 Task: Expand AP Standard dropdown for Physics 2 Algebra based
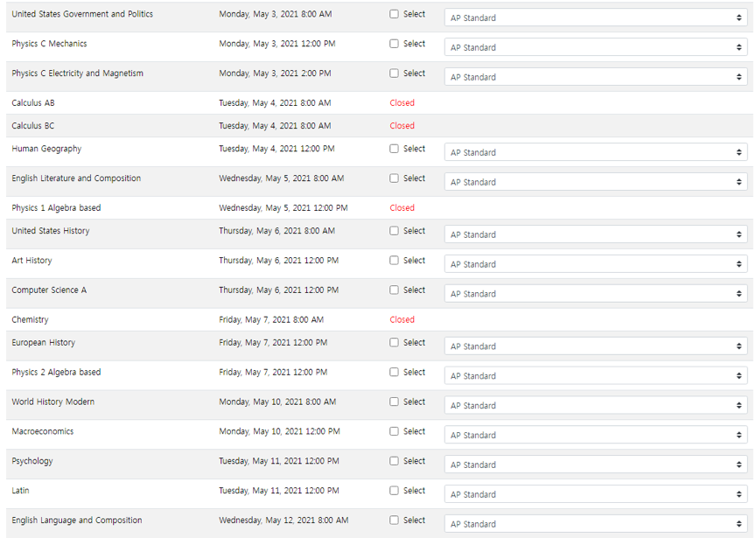[595, 376]
